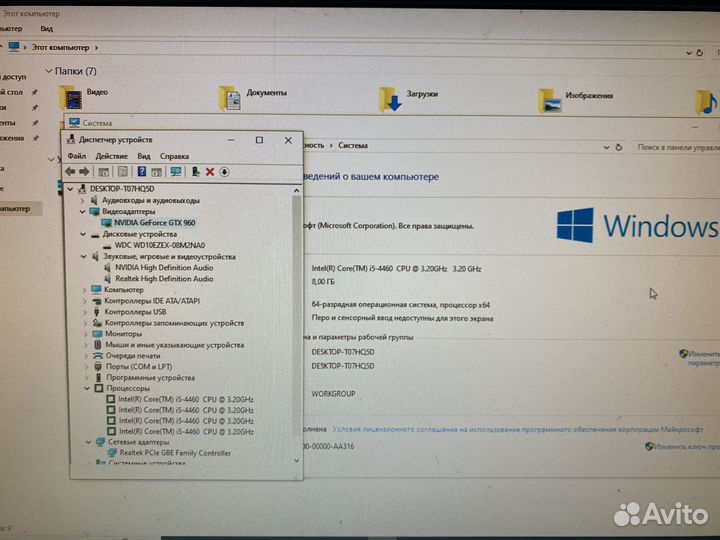Expand Мыши и иные указывающие устройства
The height and width of the screenshot is (540, 720).
(x=86, y=345)
